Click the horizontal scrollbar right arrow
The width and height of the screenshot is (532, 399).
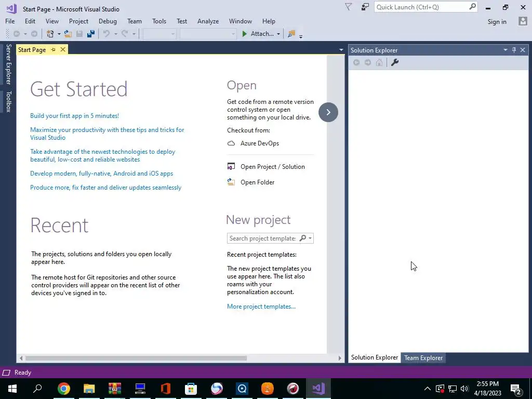click(340, 358)
